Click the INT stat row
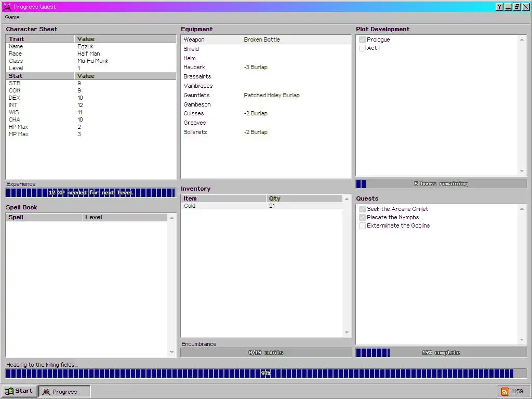This screenshot has height=399, width=532. [91, 105]
